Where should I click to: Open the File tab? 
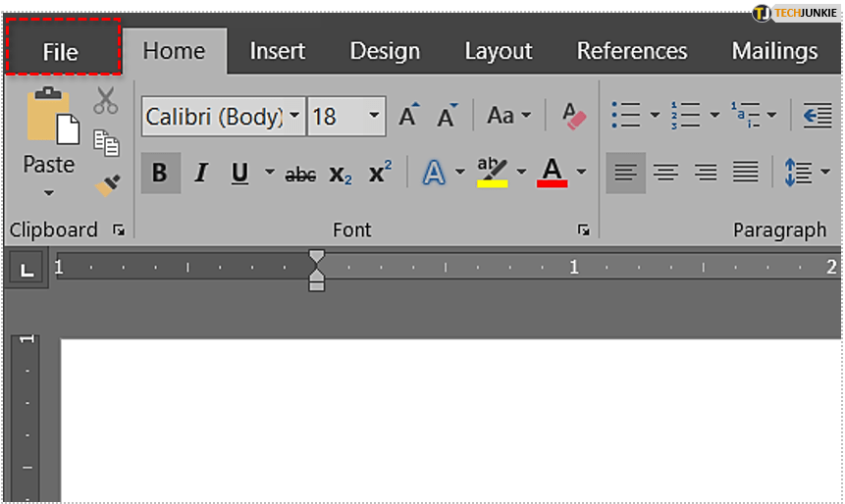(61, 50)
